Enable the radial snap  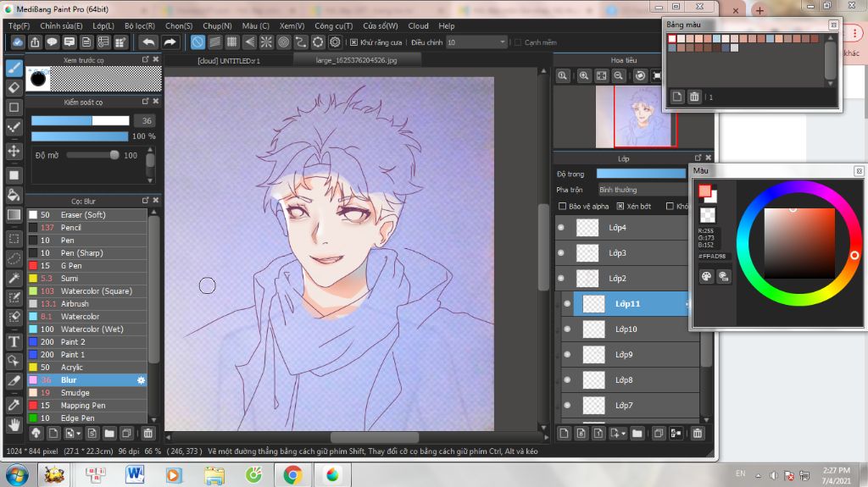[266, 42]
